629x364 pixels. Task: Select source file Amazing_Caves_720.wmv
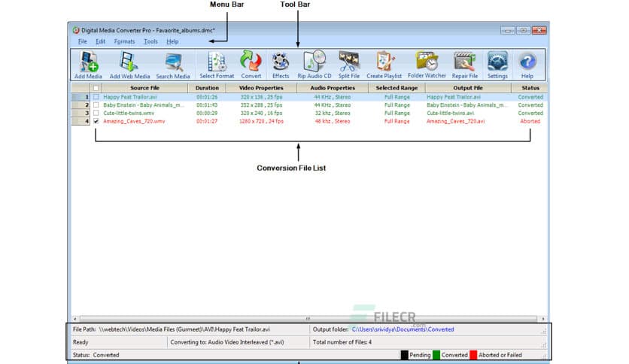click(x=134, y=121)
